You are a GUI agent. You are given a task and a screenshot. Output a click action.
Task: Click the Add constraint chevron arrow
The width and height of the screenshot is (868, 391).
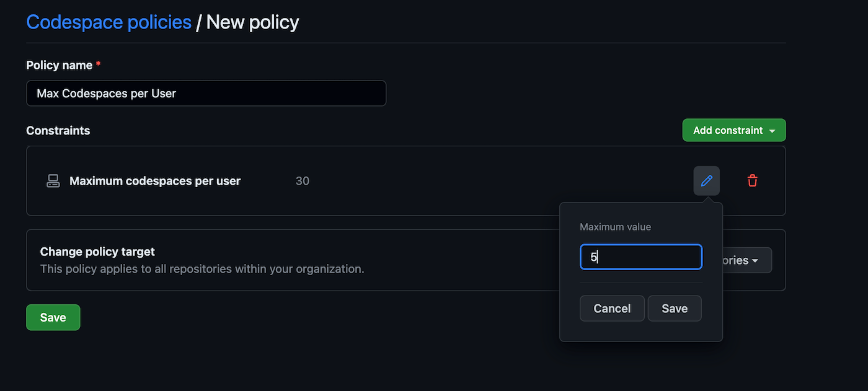click(x=772, y=130)
